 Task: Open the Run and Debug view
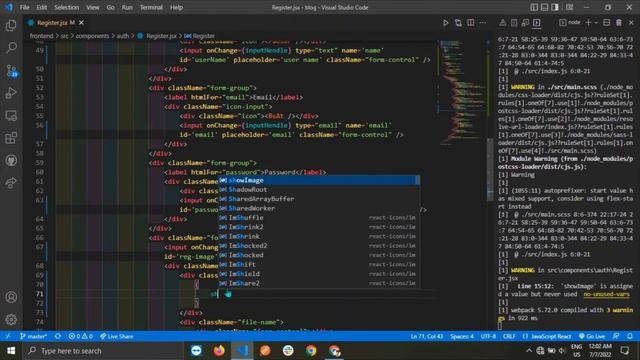[x=11, y=93]
